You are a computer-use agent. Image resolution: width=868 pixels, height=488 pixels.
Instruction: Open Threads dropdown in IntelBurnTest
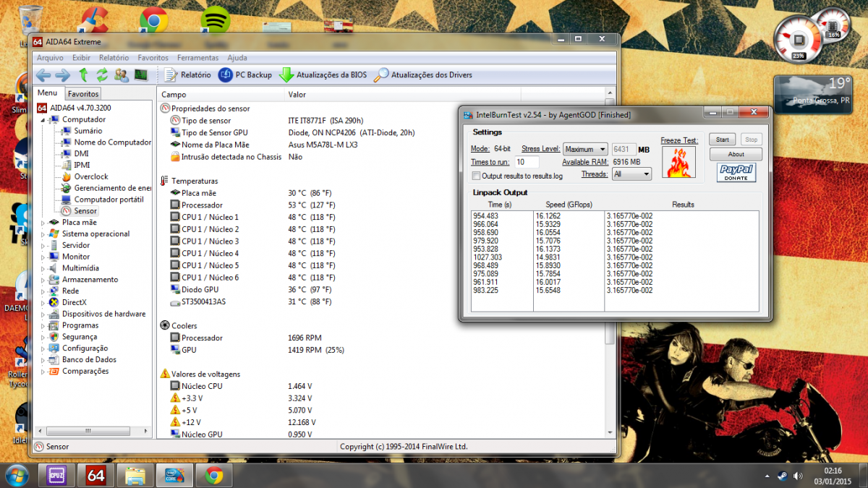pyautogui.click(x=631, y=174)
